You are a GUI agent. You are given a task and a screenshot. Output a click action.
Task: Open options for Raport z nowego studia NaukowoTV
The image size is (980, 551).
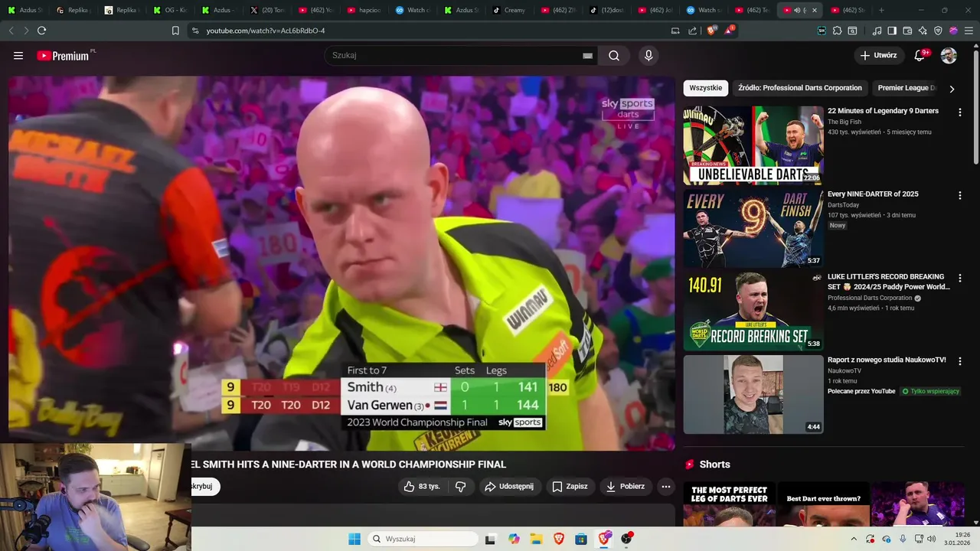coord(959,361)
